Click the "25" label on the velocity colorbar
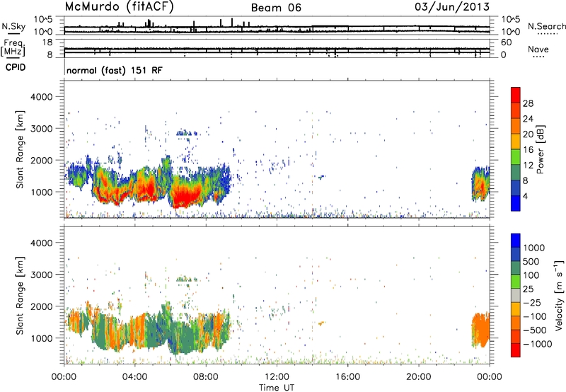The width and height of the screenshot is (566, 392). 528,289
